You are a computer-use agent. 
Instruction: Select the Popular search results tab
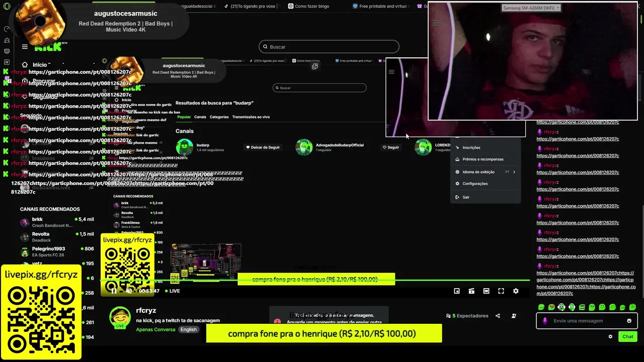(x=184, y=117)
